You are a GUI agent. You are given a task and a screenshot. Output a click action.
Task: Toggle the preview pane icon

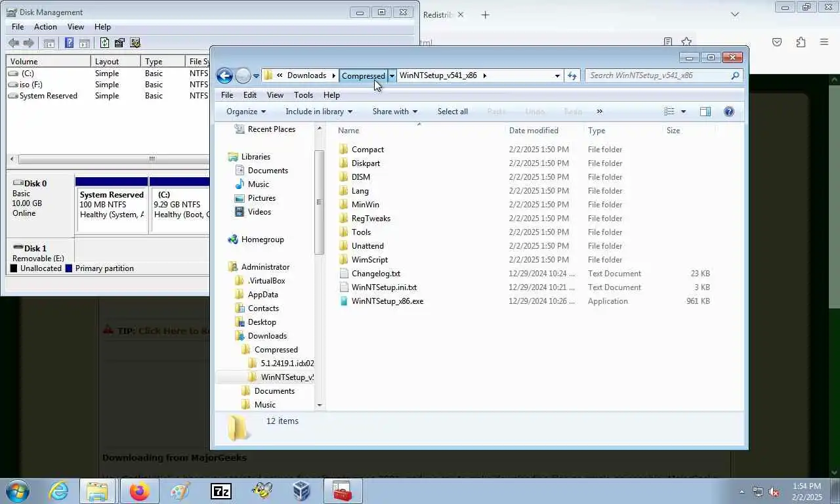point(705,112)
